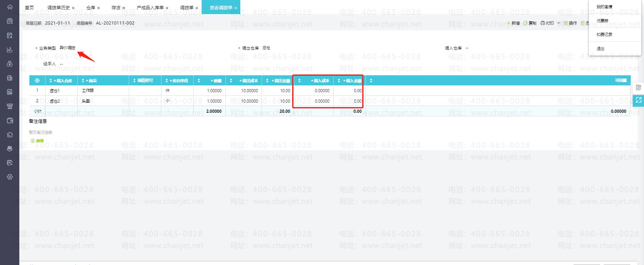
Task: Open the 操作 operations menu
Action: point(570,23)
